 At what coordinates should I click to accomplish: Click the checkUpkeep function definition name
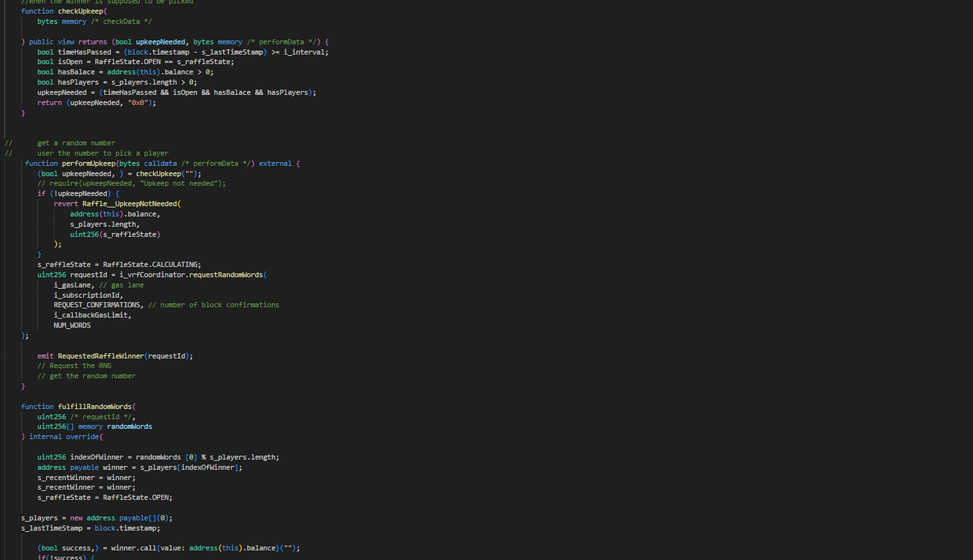(80, 11)
